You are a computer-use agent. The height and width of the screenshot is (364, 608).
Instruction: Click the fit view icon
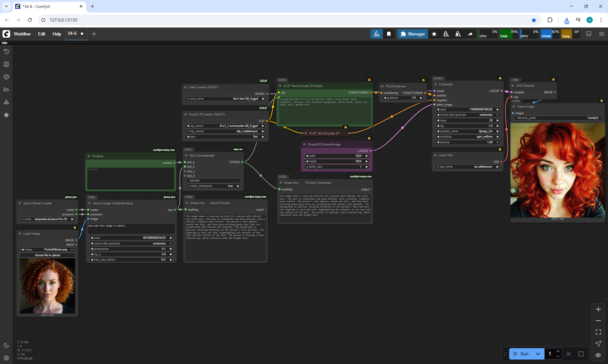598,332
